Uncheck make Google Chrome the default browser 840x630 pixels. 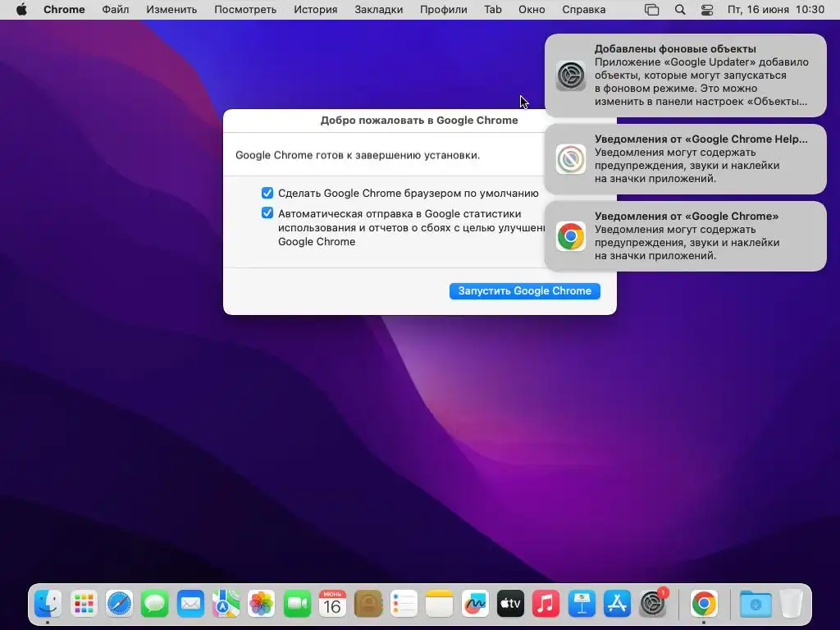267,193
